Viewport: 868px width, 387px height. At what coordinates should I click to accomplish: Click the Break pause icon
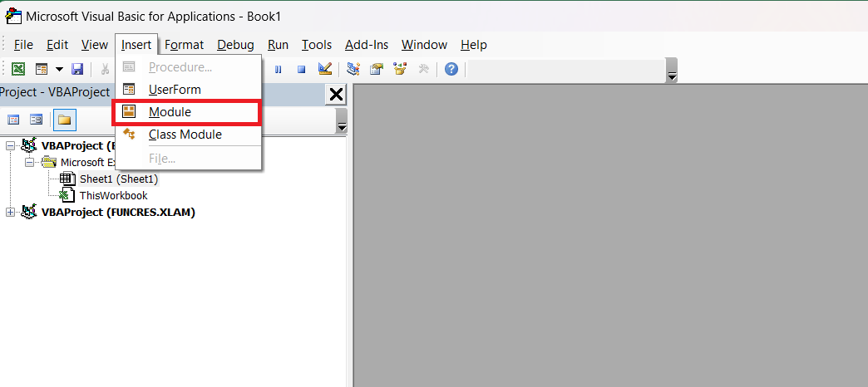click(x=279, y=70)
